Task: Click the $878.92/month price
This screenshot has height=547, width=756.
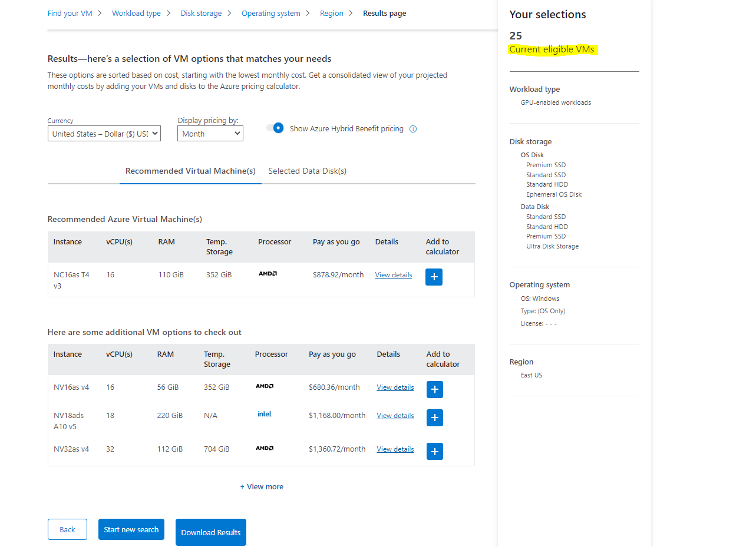Action: pos(338,275)
